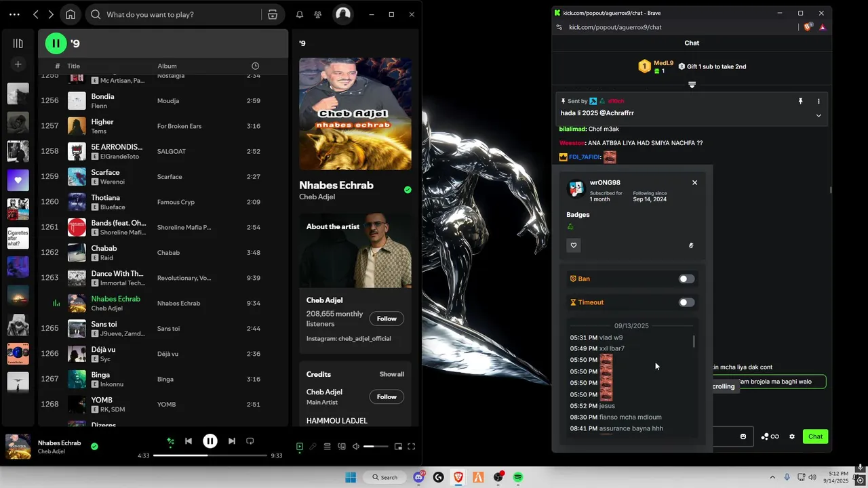
Task: Pause playback in Spotify bottom player bar
Action: click(210, 441)
